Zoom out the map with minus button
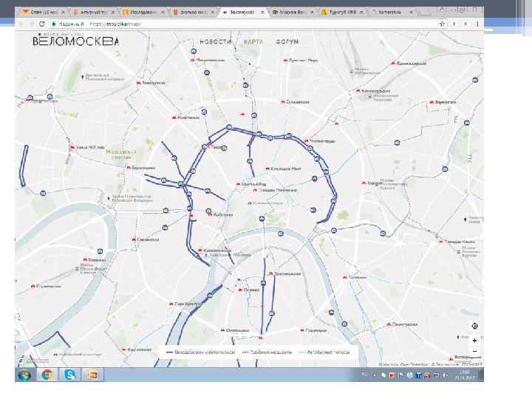Viewport: 532px width, 399px height. (474, 351)
